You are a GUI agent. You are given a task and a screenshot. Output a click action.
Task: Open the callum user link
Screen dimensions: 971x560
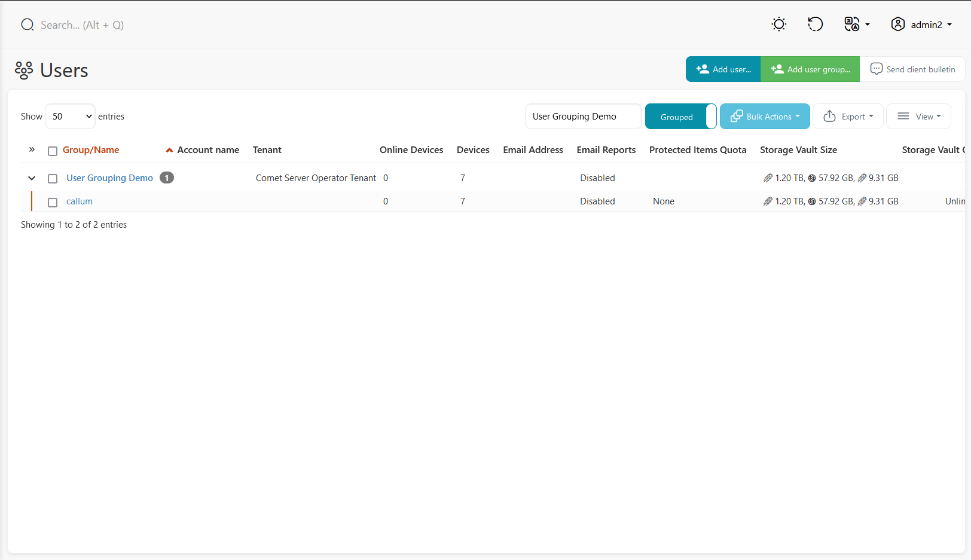(x=80, y=201)
